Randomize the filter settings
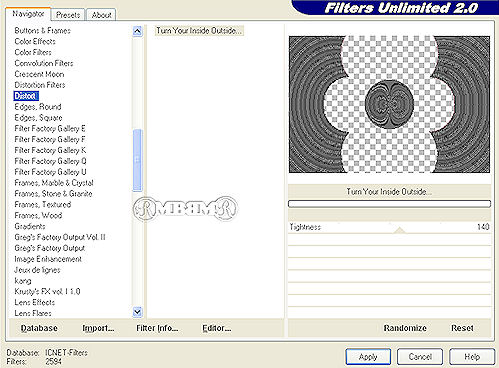The image size is (499, 368). [x=405, y=328]
